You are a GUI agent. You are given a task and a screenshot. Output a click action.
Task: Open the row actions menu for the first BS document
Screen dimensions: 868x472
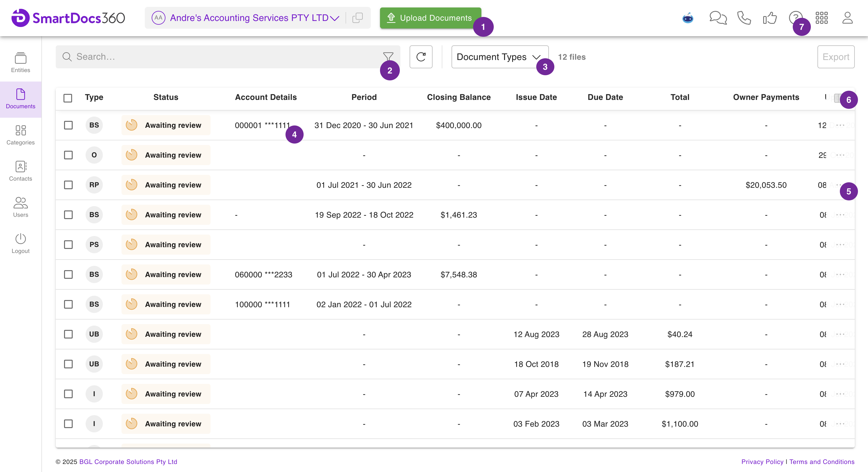840,125
